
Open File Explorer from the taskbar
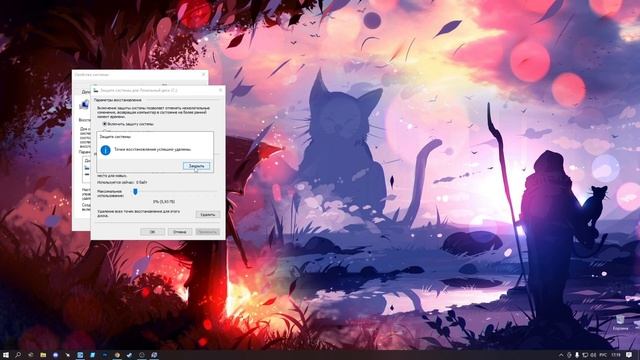coord(43,355)
